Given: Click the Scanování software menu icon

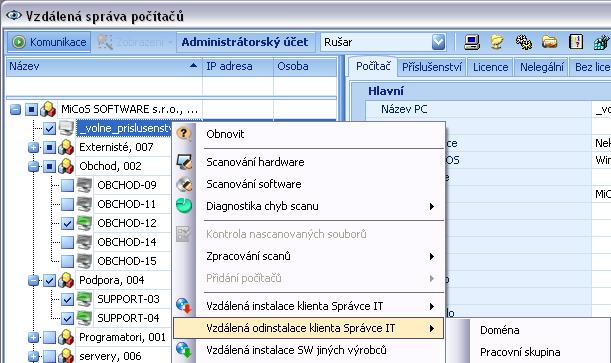Looking at the screenshot, I should click(x=184, y=184).
